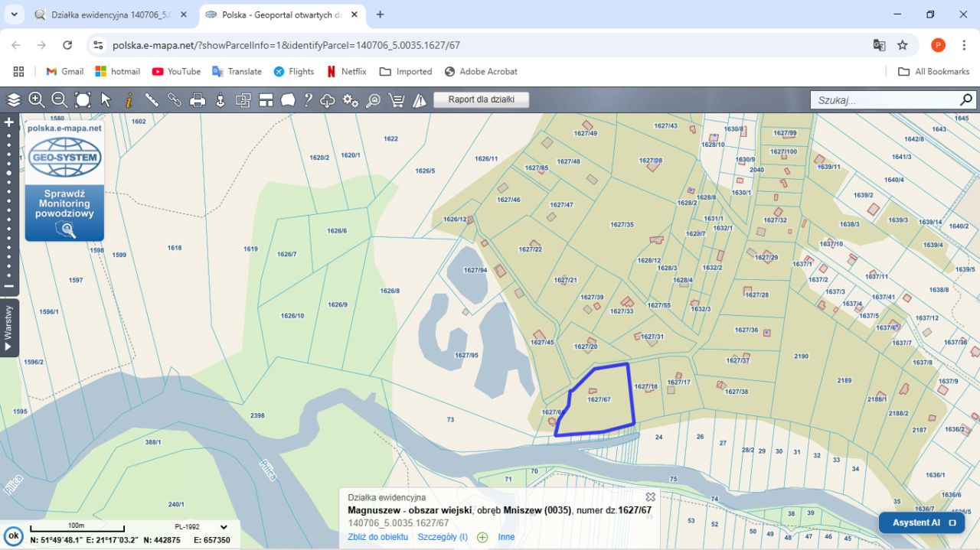Select the zoom in magnifier tool
Screen dimensions: 980x550
coord(36,99)
